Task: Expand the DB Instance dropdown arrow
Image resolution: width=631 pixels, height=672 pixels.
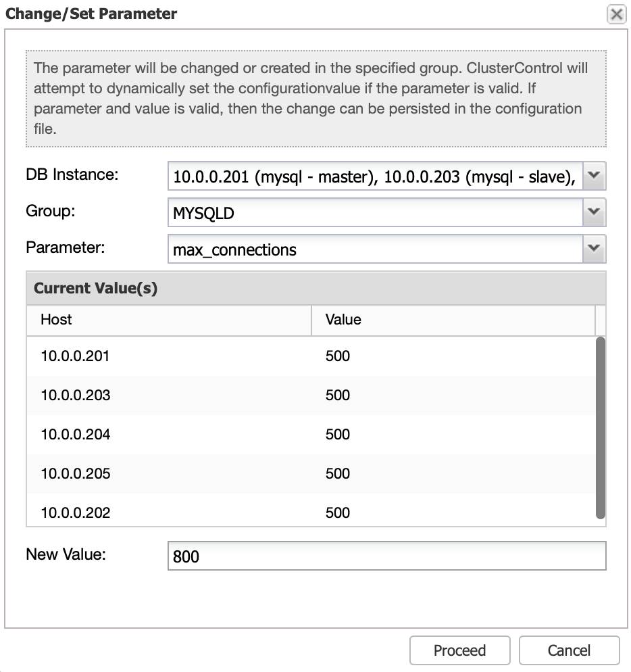Action: click(594, 176)
